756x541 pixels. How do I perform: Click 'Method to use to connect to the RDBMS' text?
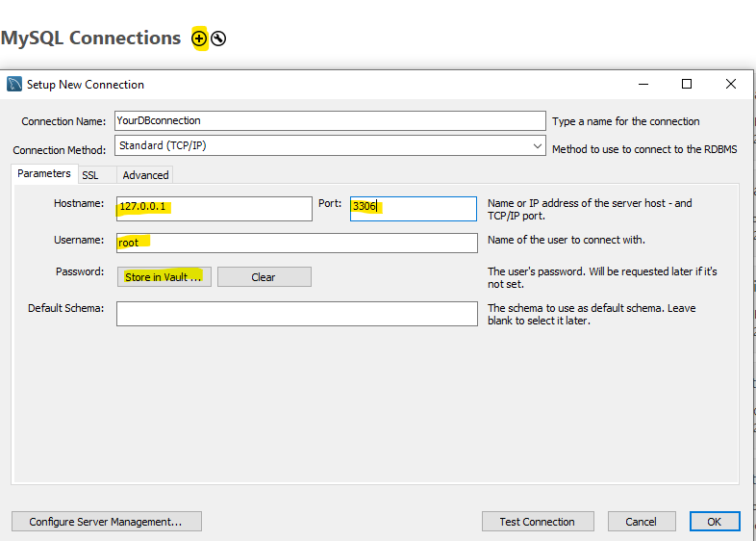coord(644,149)
